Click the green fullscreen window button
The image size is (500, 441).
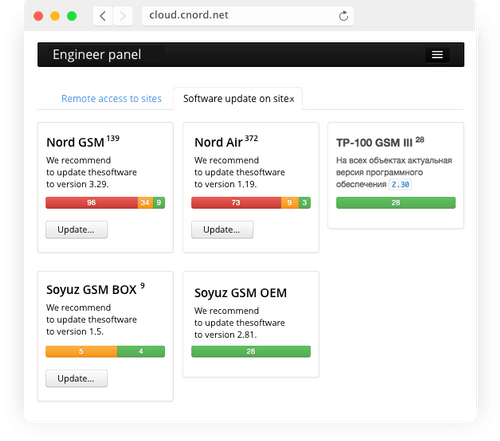pos(72,16)
